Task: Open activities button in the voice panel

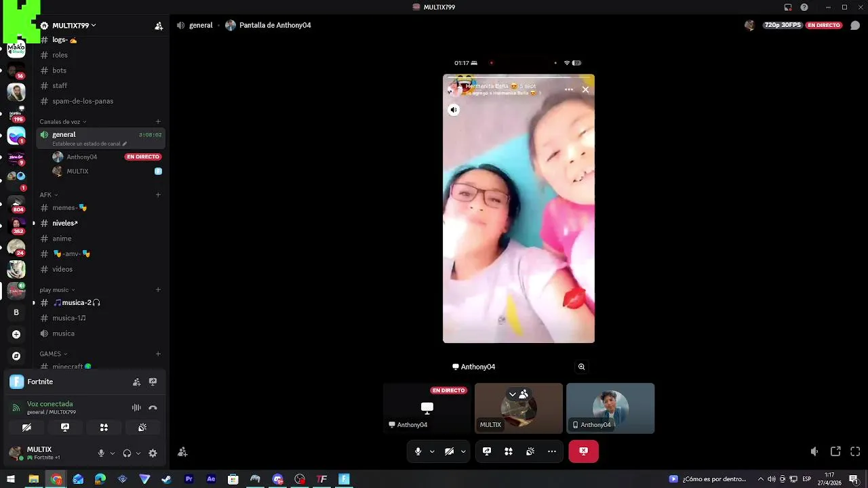Action: point(104,428)
